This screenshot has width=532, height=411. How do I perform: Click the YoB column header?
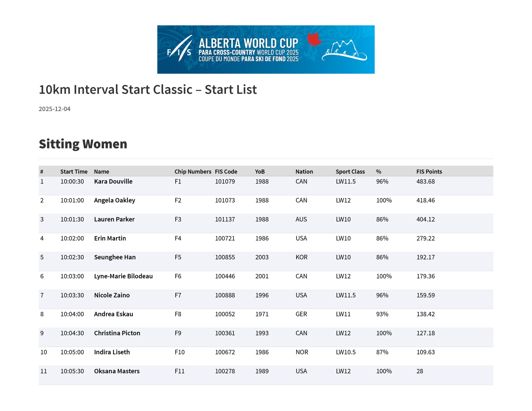pos(260,172)
